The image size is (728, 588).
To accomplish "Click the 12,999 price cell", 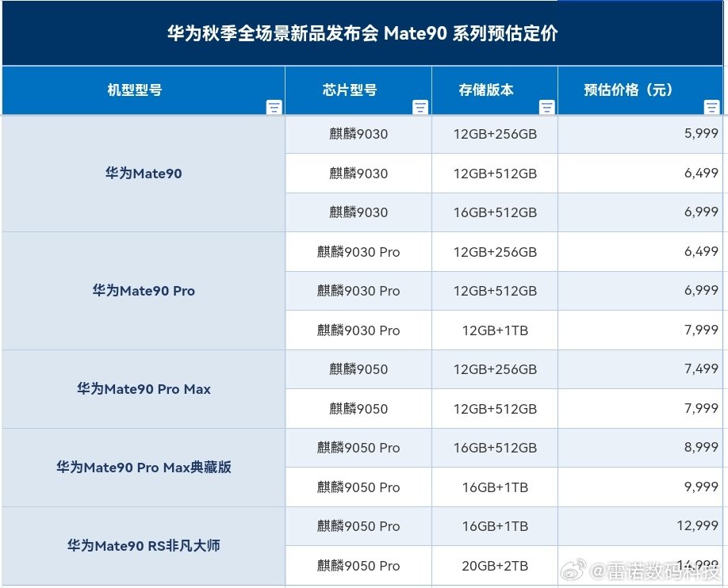I will 641,526.
